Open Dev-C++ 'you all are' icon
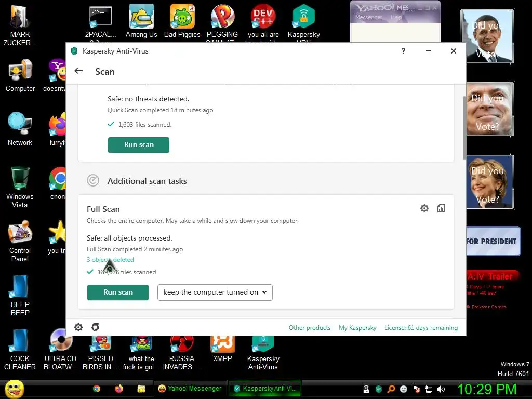The width and height of the screenshot is (532, 399). coord(263,23)
